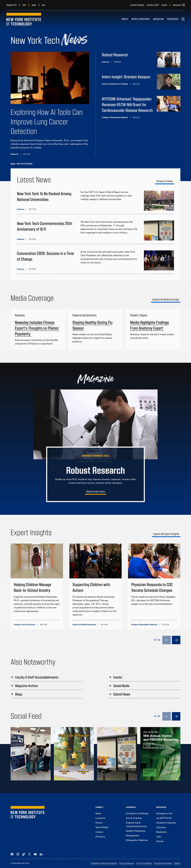Open Directory link in footer Connect column

click(100, 837)
